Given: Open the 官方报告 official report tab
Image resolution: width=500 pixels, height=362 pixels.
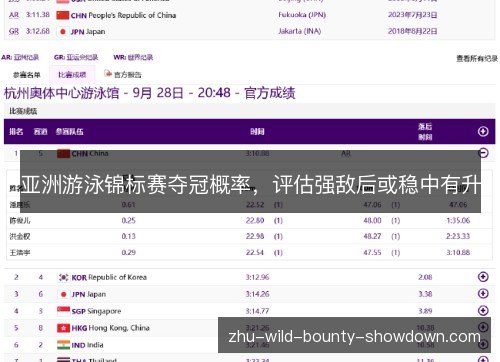Looking at the screenshot, I should pyautogui.click(x=127, y=75).
